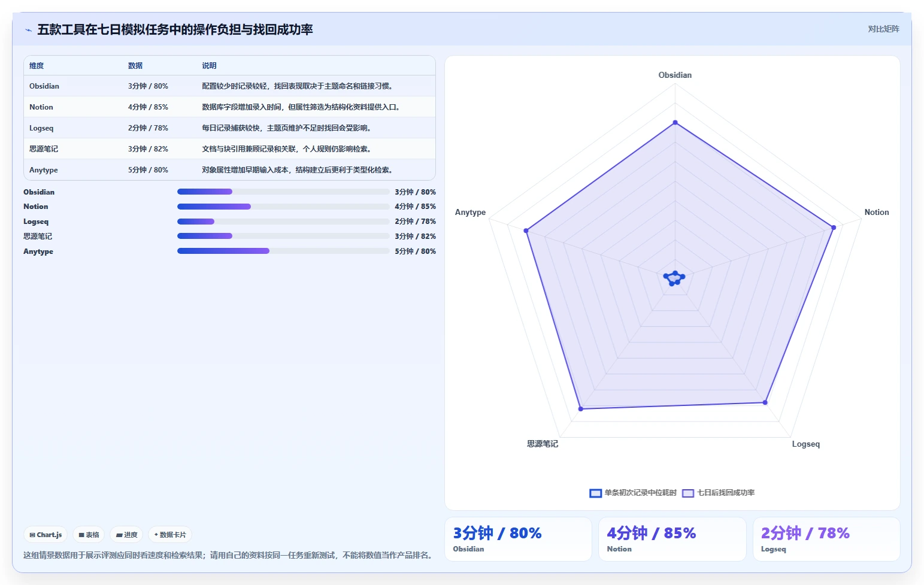
Task: Open the Notion 4分钟 / 85% data card
Action: coord(672,539)
